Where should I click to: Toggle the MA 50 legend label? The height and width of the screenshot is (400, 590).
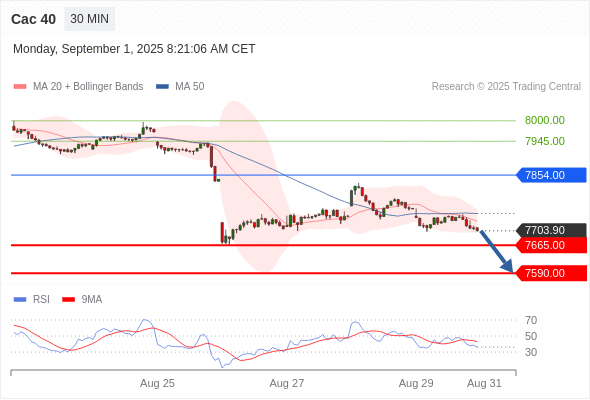190,87
